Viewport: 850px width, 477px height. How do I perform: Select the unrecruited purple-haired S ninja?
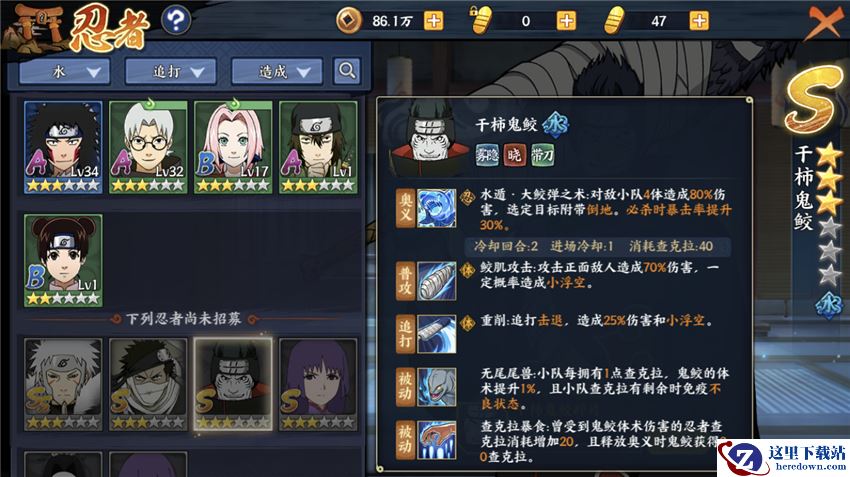tap(318, 384)
